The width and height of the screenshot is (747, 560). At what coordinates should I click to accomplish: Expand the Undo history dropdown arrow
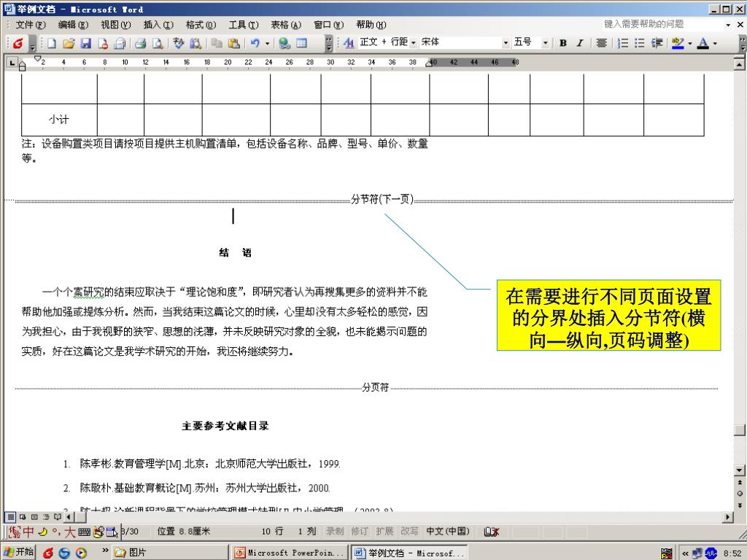coord(267,43)
